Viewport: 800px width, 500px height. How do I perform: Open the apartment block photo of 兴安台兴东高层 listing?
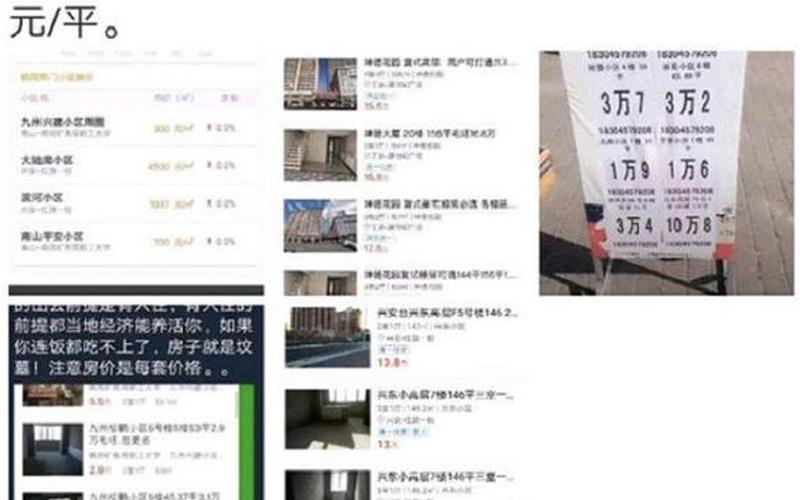pos(328,337)
